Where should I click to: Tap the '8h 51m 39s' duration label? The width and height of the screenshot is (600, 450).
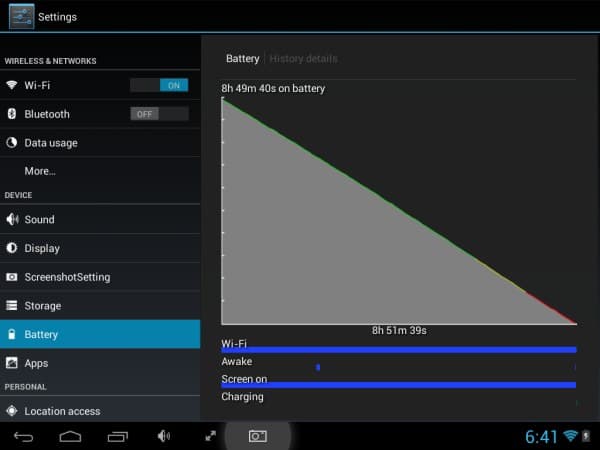pos(399,331)
